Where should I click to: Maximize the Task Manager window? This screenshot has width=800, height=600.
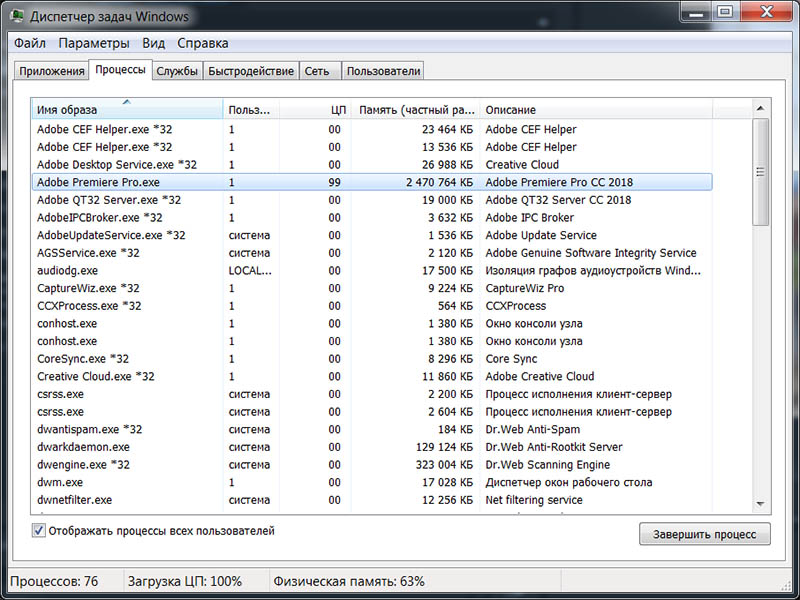point(725,12)
